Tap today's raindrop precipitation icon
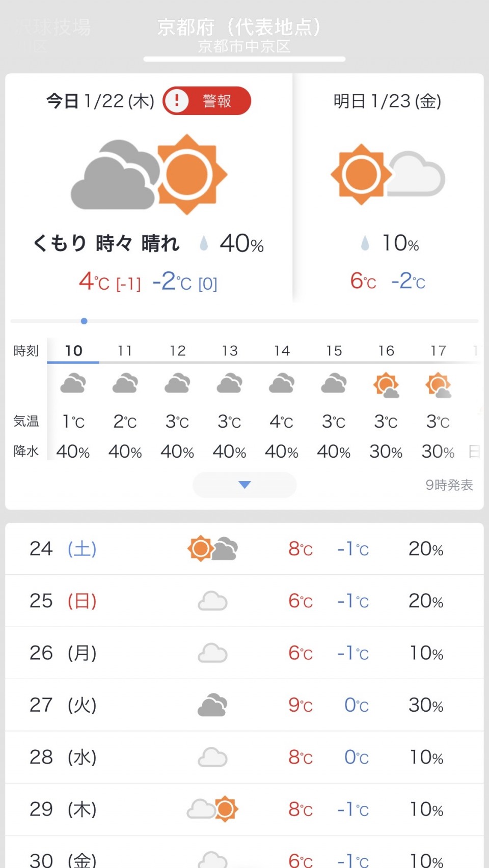 204,243
